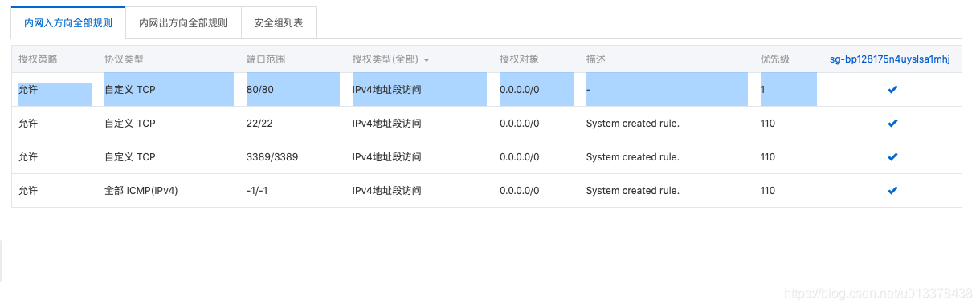Click 0.0.0.0/0 in the 80/80 row
980x308 pixels.
(x=520, y=90)
